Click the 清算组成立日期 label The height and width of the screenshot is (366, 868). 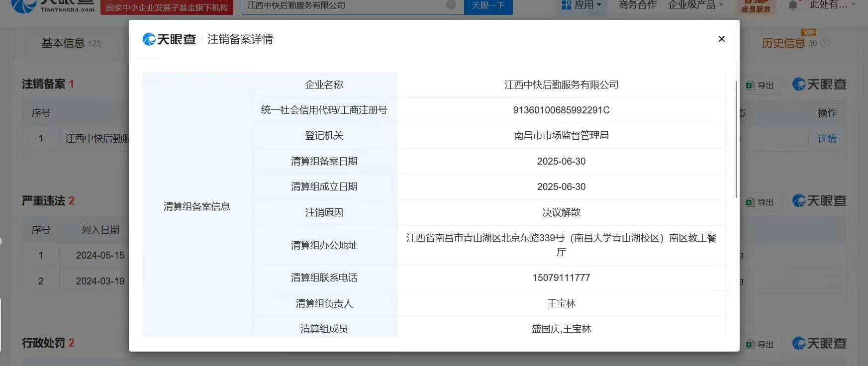coord(324,186)
